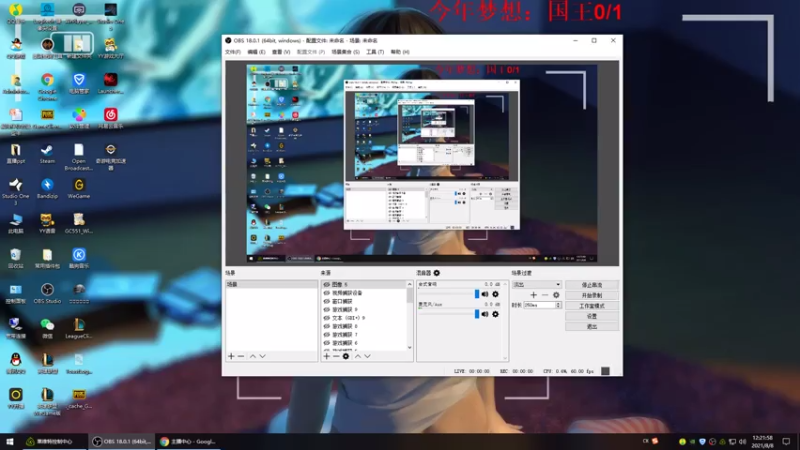This screenshot has width=800, height=450.
Task: Toggle visibility eye of source 文本 (GDI+) 9
Action: [x=327, y=318]
